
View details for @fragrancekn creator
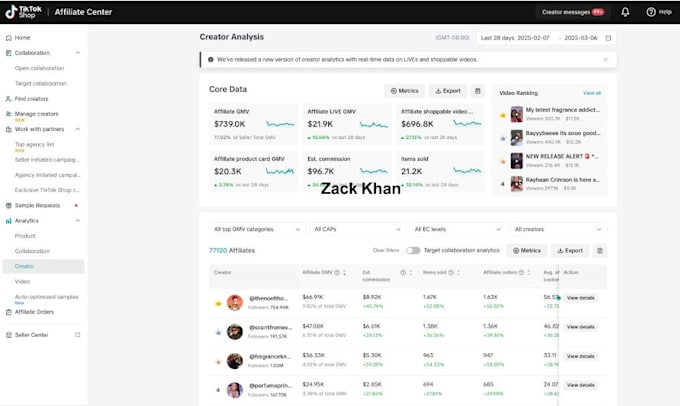pos(581,357)
